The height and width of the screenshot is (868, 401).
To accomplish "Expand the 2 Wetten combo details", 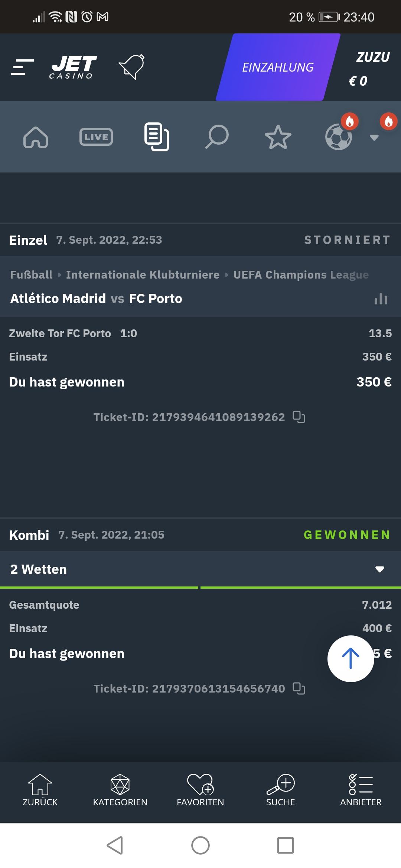I will tap(379, 569).
